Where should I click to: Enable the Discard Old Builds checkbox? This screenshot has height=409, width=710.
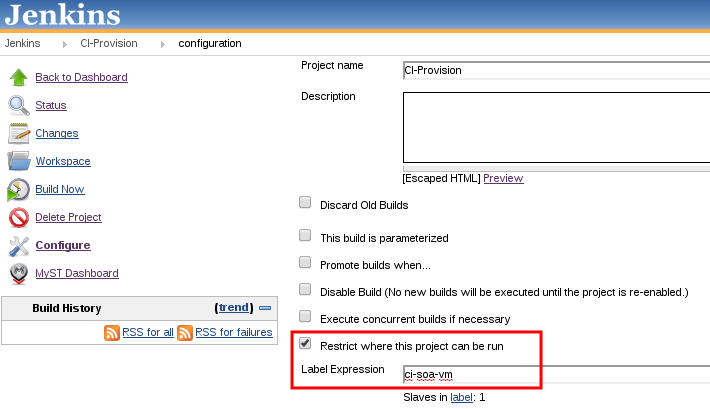[305, 202]
